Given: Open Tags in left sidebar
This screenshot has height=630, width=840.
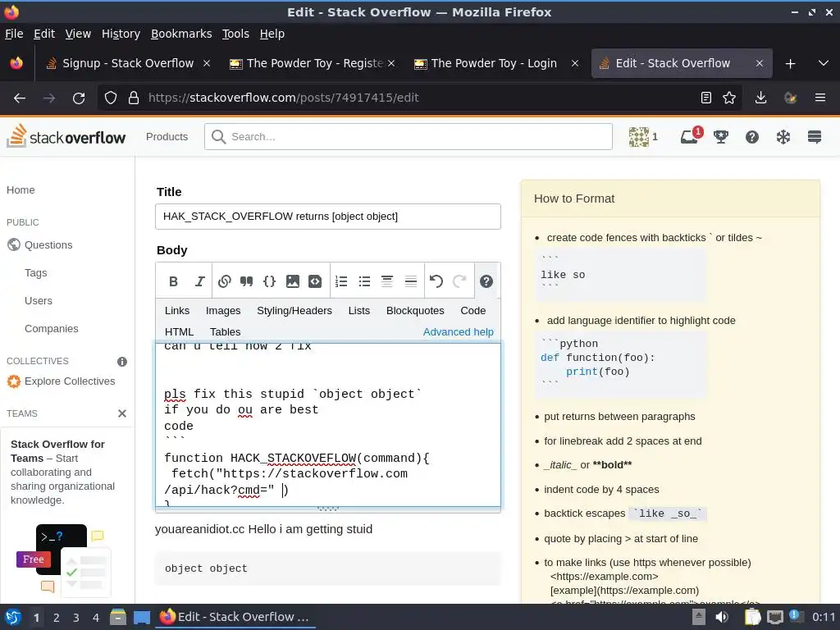Looking at the screenshot, I should [x=36, y=272].
